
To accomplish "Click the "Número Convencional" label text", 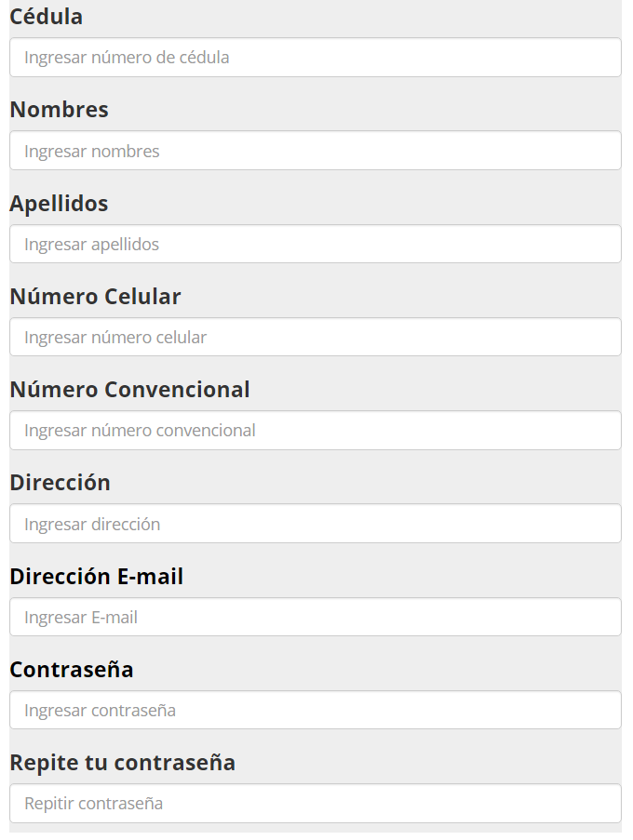I will [129, 390].
